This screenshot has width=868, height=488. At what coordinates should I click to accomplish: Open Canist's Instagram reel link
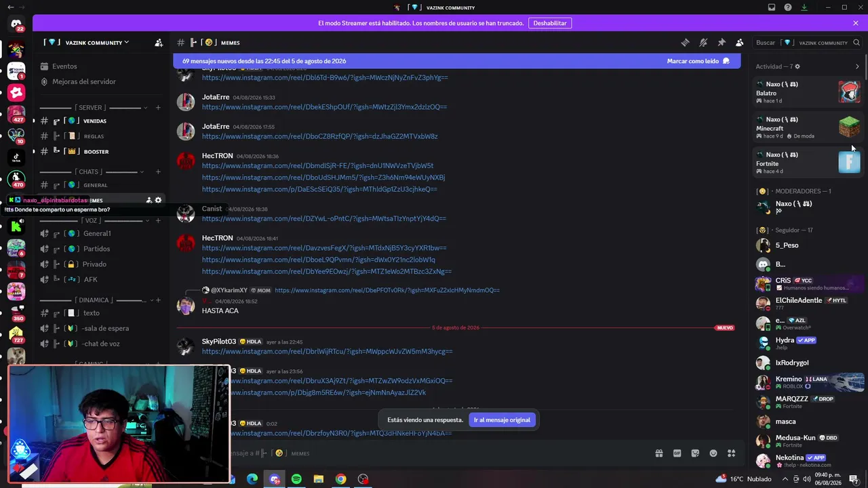[x=324, y=218]
